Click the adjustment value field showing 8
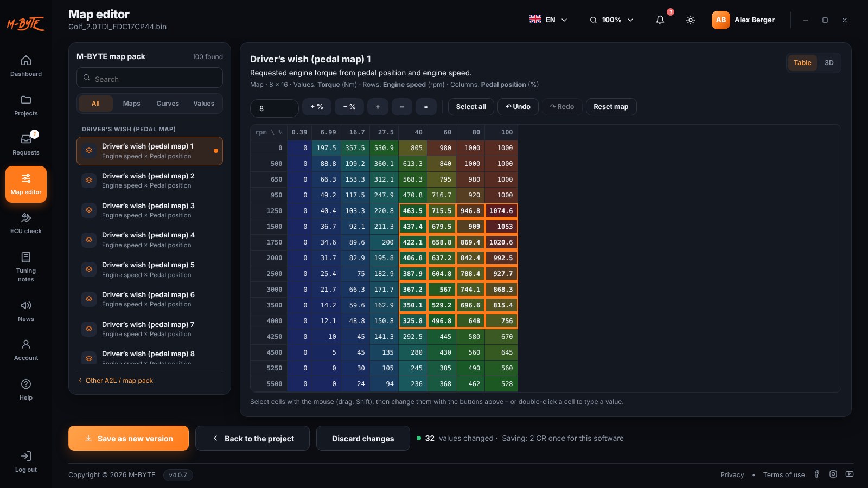The width and height of the screenshot is (868, 488). 275,108
